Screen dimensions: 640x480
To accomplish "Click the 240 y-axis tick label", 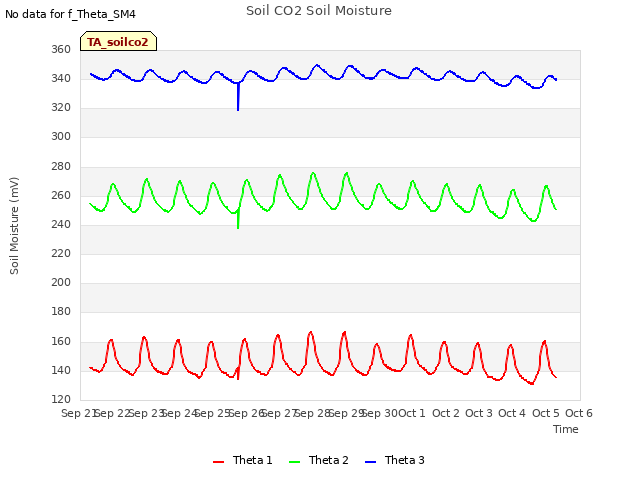I will pyautogui.click(x=61, y=224).
